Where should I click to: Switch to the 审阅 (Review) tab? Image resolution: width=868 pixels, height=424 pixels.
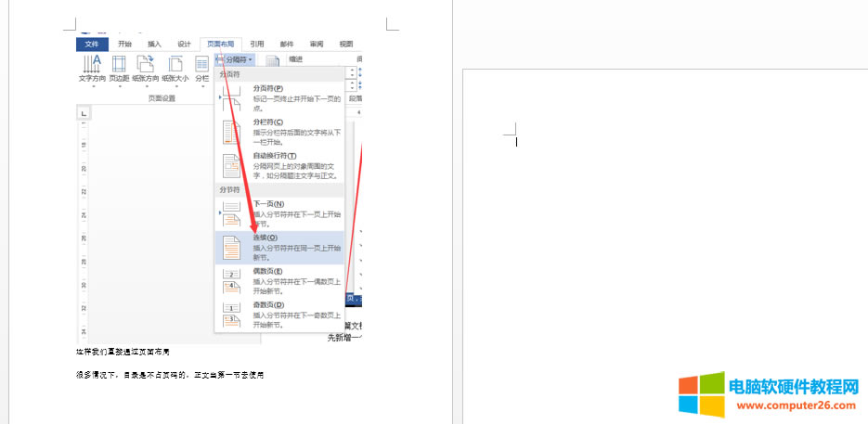tap(317, 44)
